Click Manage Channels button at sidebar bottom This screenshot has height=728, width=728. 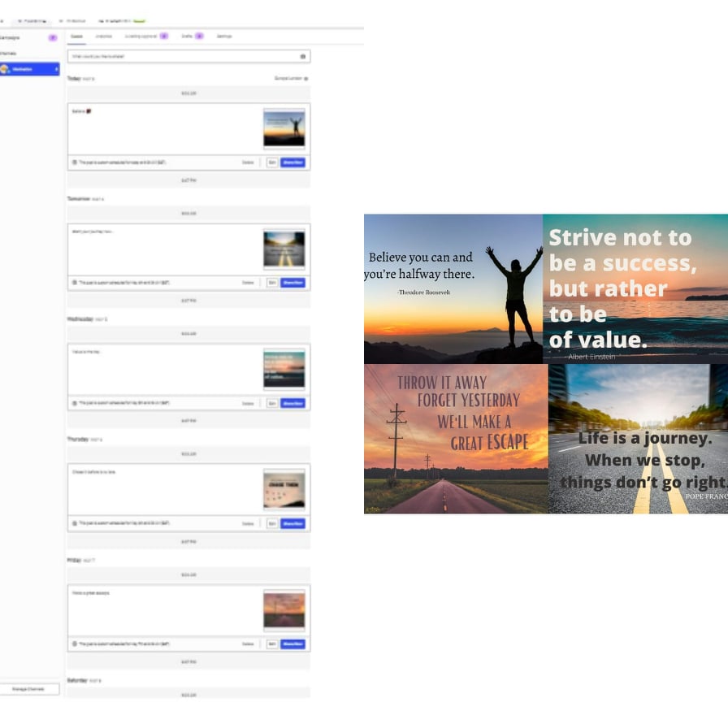(30, 690)
